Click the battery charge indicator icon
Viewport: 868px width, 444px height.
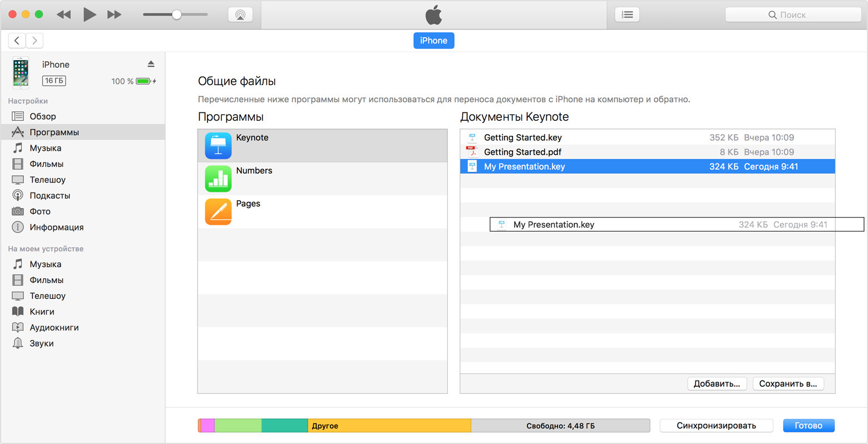(x=144, y=81)
